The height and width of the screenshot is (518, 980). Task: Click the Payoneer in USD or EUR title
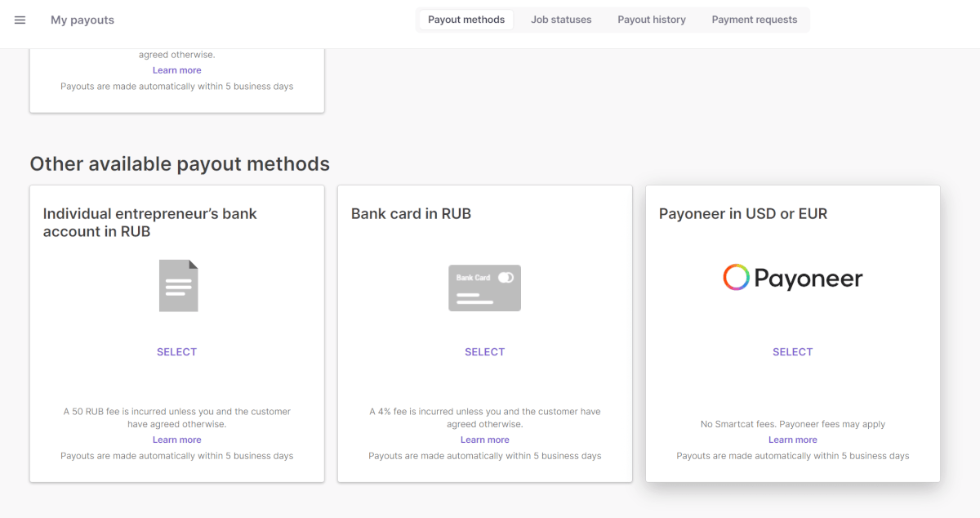point(743,214)
